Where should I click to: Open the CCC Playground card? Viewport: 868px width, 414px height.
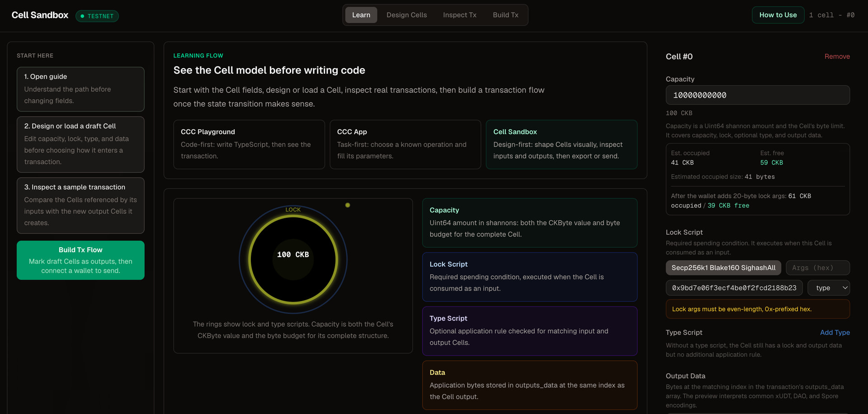pyautogui.click(x=249, y=145)
